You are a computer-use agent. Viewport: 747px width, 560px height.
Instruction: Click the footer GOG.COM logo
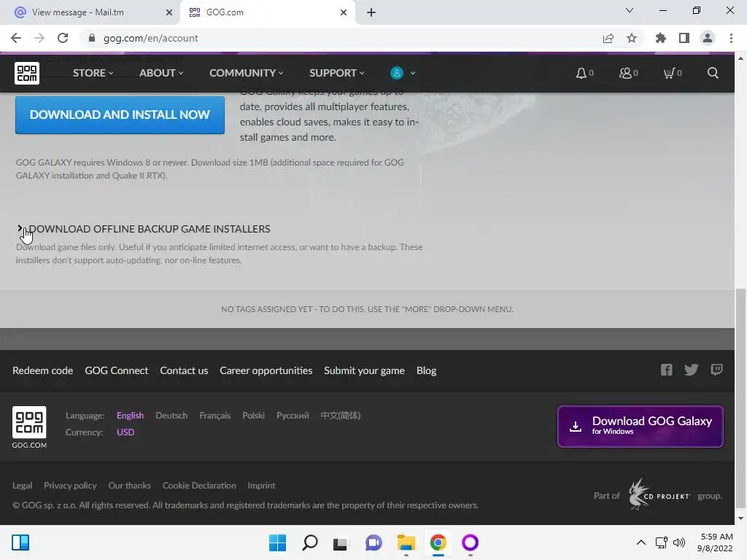point(29,427)
